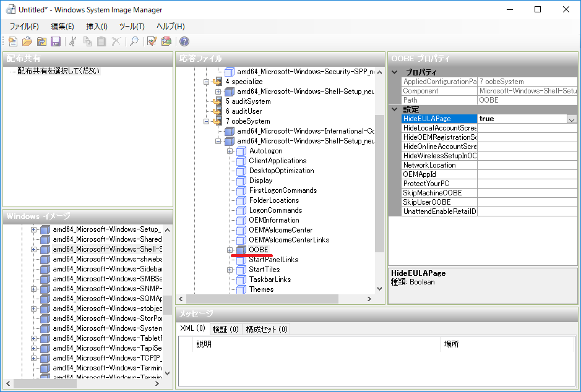Open the ツール(T) menu

(132, 27)
